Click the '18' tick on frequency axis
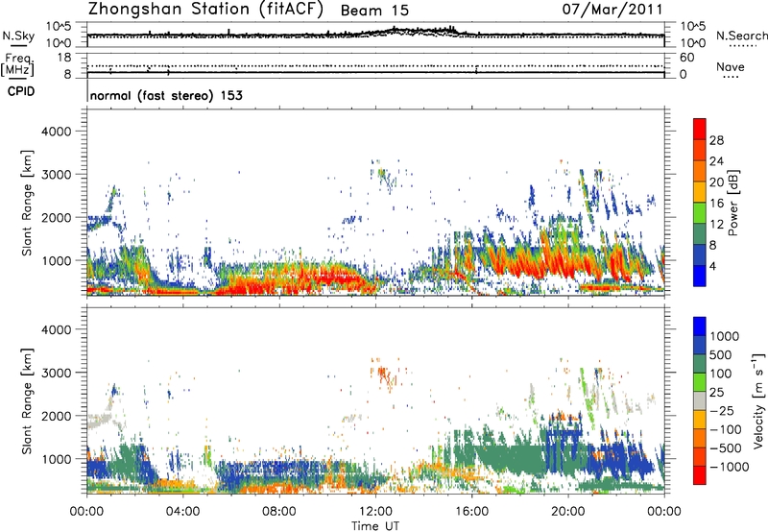Image resolution: width=768 pixels, height=532 pixels. tap(64, 58)
